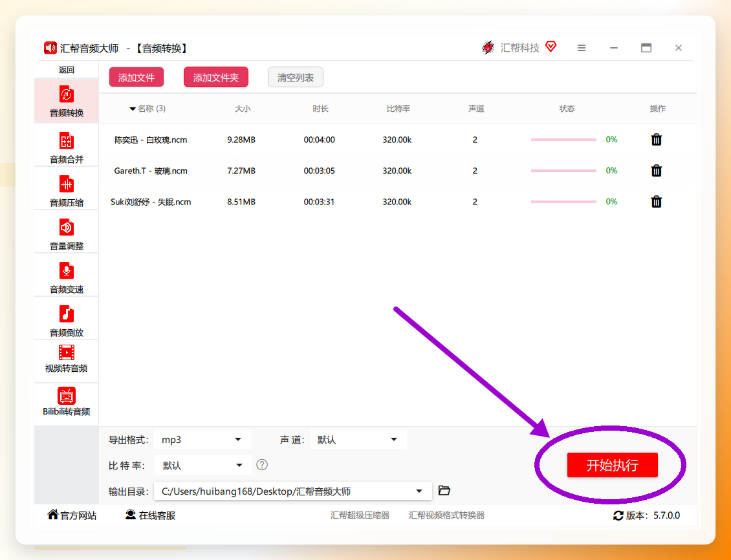
Task: Browse output folder with the folder icon
Action: [x=444, y=491]
